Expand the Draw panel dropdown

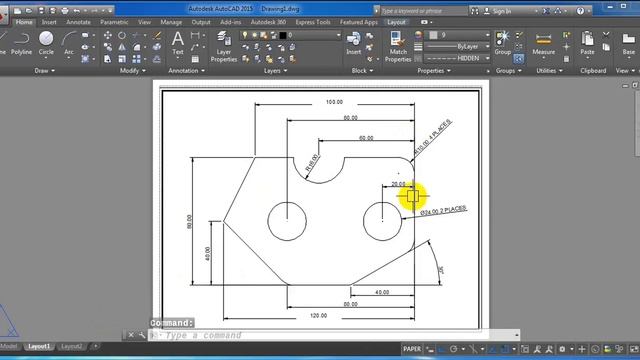(x=44, y=71)
